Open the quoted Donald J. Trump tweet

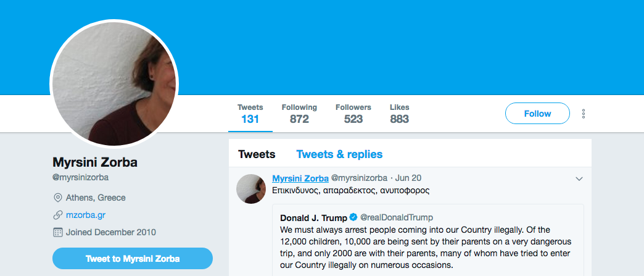(426, 247)
